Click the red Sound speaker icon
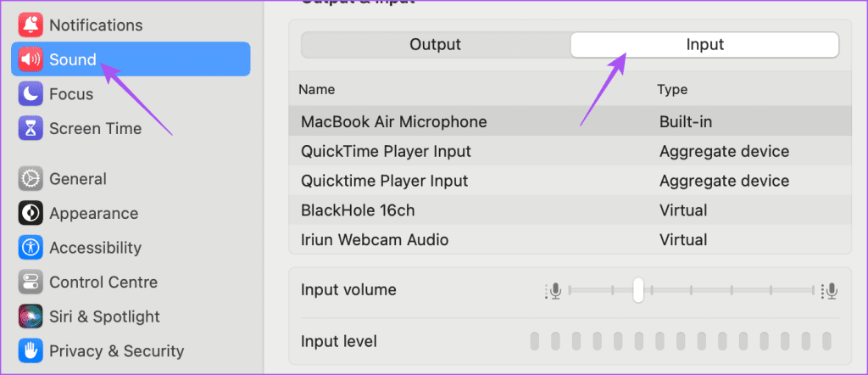 [31, 59]
